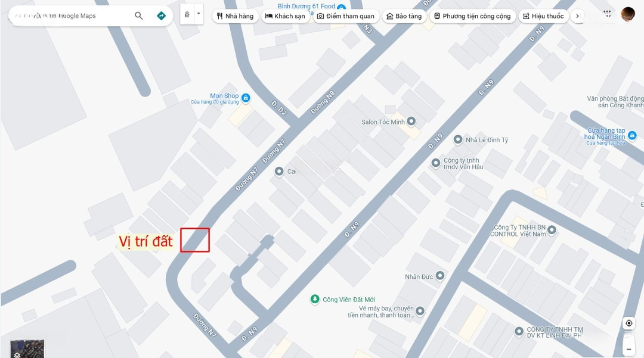Screen dimensions: 644x358
Task: Click the search magnifier icon
Action: (x=139, y=15)
